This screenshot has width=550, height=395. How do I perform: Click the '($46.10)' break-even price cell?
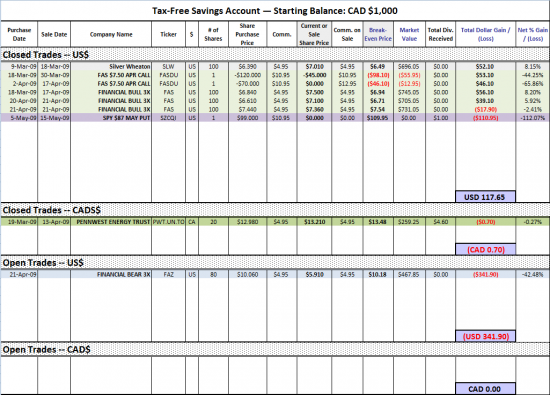coord(378,83)
